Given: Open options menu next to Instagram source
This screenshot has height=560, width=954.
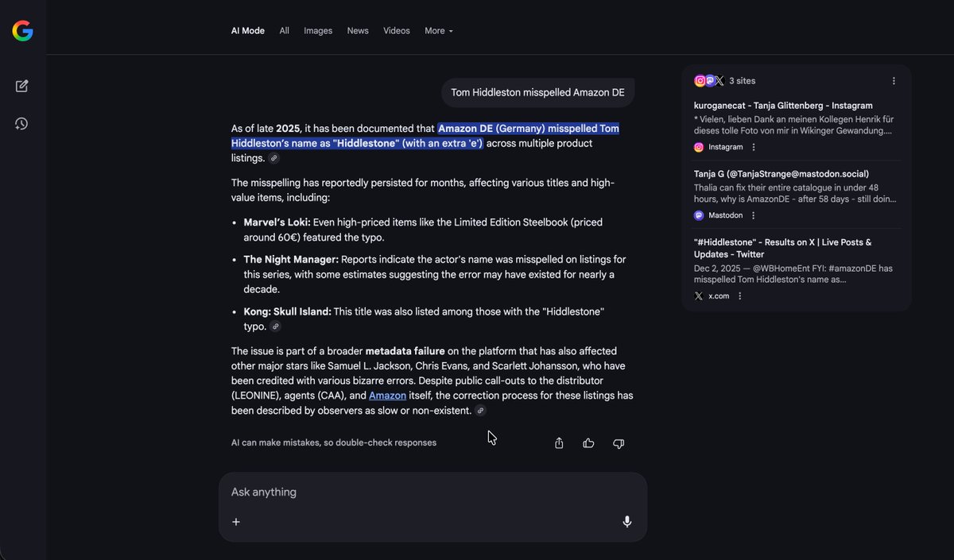Looking at the screenshot, I should [x=754, y=147].
